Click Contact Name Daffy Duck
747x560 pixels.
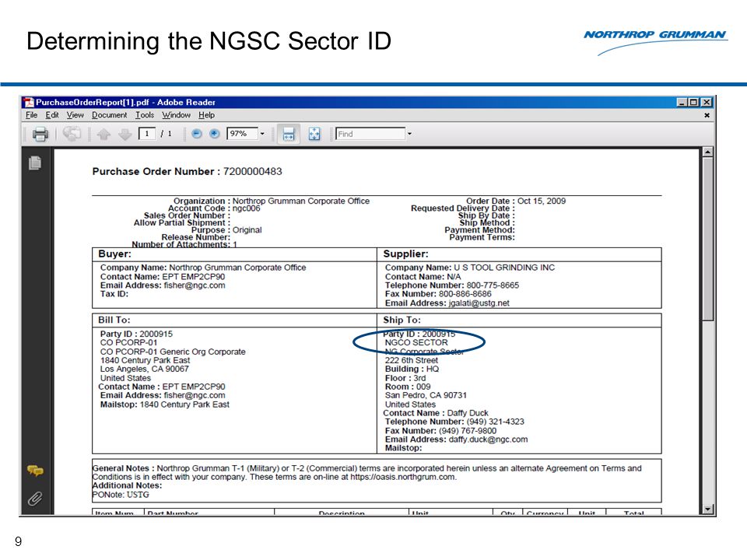click(x=436, y=413)
